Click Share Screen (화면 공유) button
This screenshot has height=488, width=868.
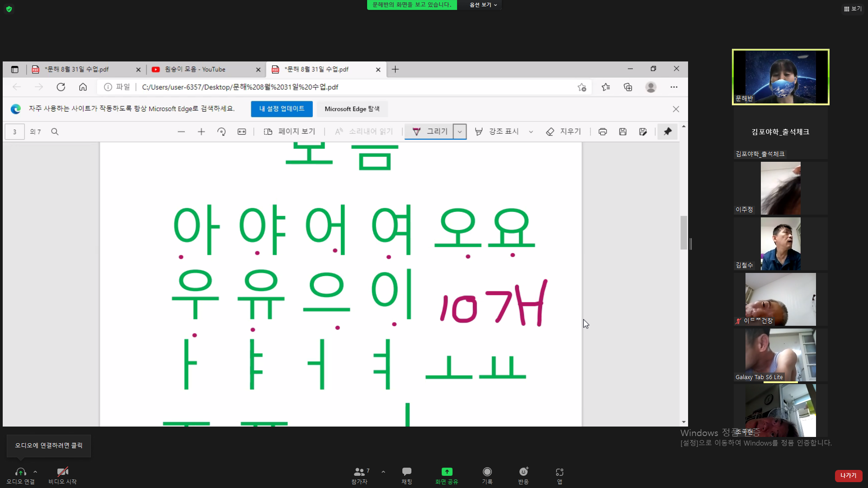pos(447,476)
